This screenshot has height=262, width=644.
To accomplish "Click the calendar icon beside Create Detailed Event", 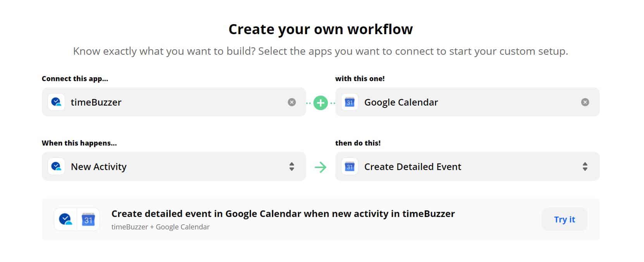I will click(350, 167).
